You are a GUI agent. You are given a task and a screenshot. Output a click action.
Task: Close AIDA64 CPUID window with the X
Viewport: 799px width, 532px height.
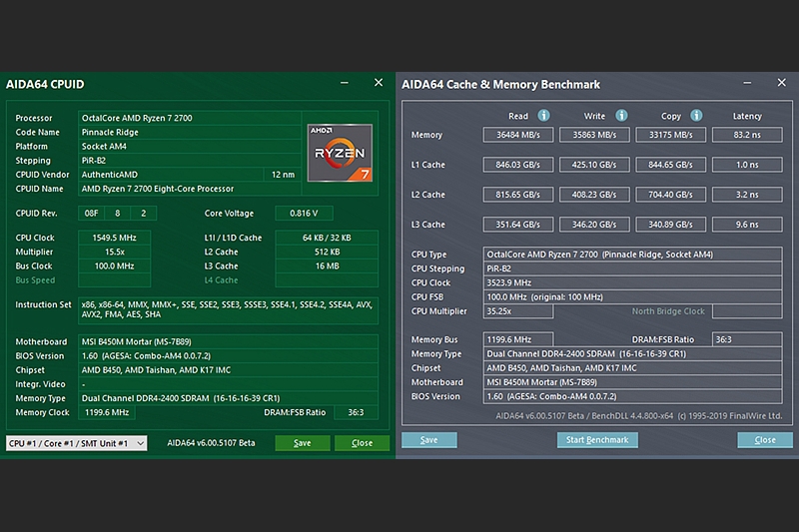pos(379,83)
